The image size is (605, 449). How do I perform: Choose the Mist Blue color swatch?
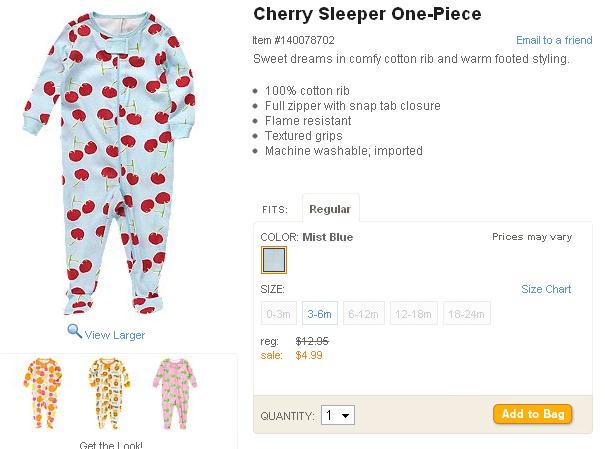[x=274, y=260]
